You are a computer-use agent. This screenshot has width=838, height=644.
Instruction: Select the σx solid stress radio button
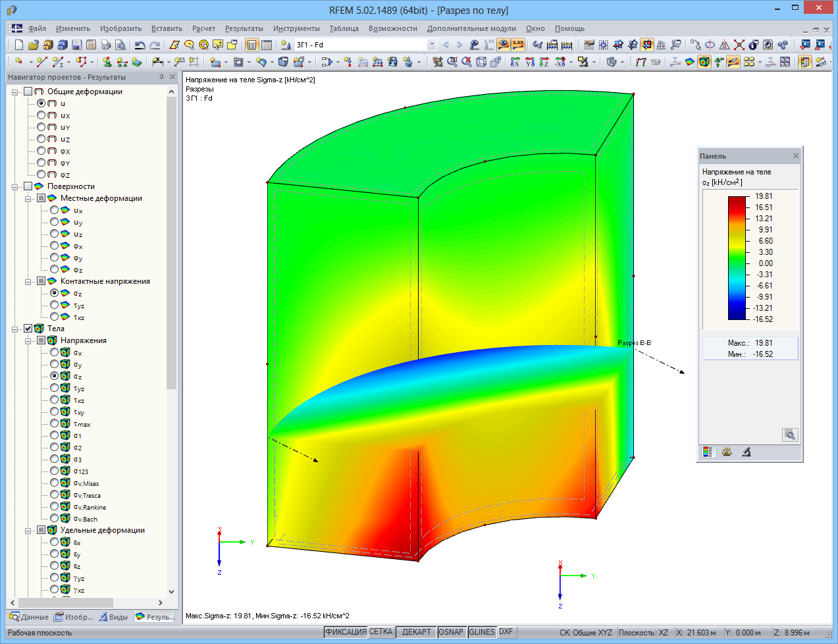[54, 352]
